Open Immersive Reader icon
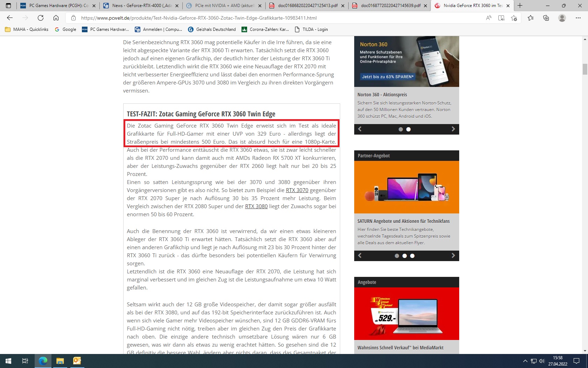Image resolution: width=588 pixels, height=368 pixels. tap(501, 18)
